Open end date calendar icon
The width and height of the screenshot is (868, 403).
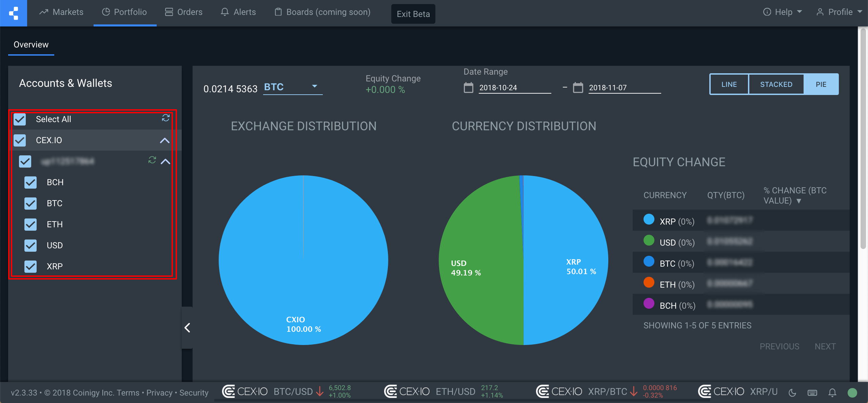(578, 88)
